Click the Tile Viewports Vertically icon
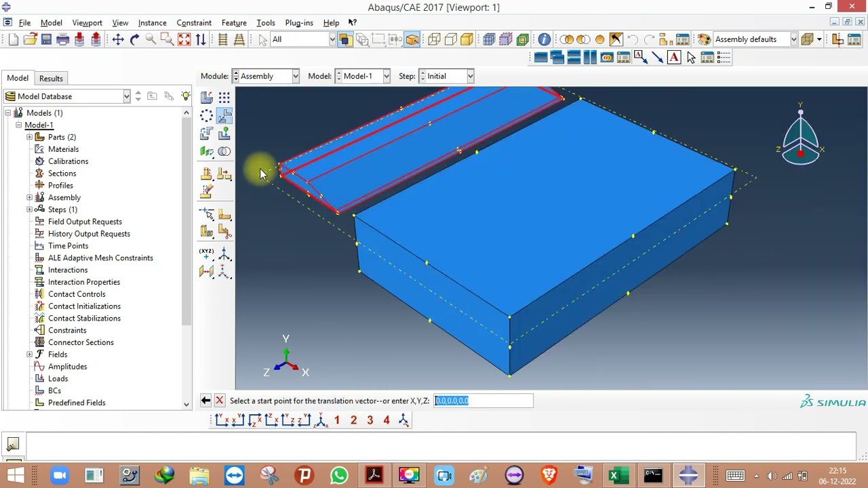This screenshot has width=868, height=488. (590, 58)
